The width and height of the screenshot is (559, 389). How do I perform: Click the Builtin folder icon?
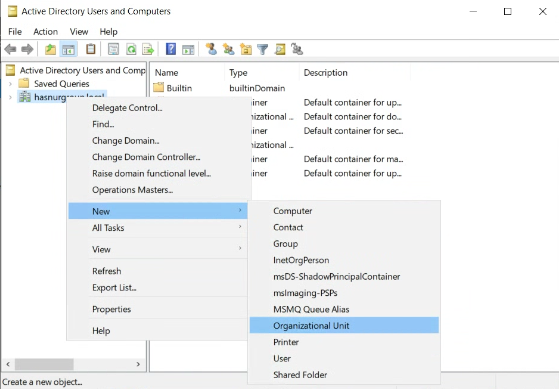coord(158,87)
